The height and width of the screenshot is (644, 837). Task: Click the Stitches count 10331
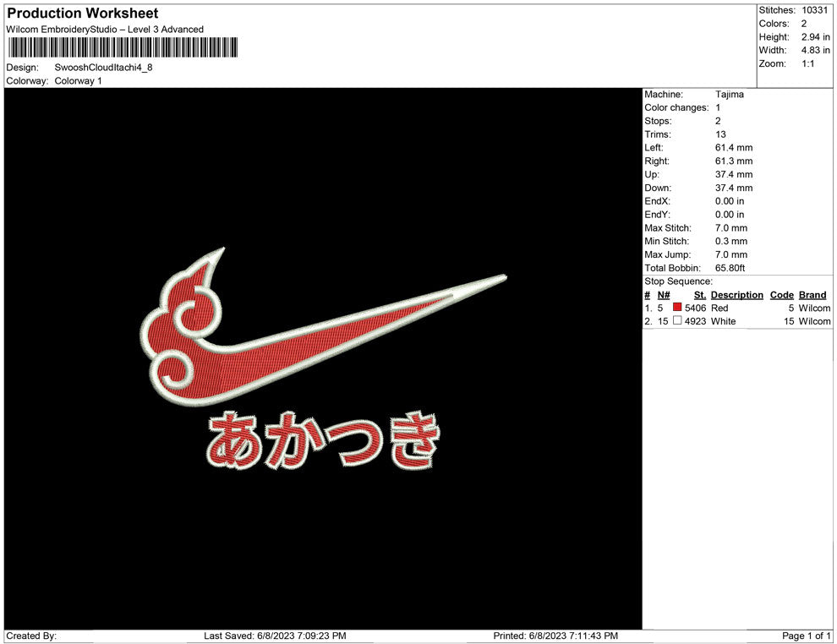815,10
